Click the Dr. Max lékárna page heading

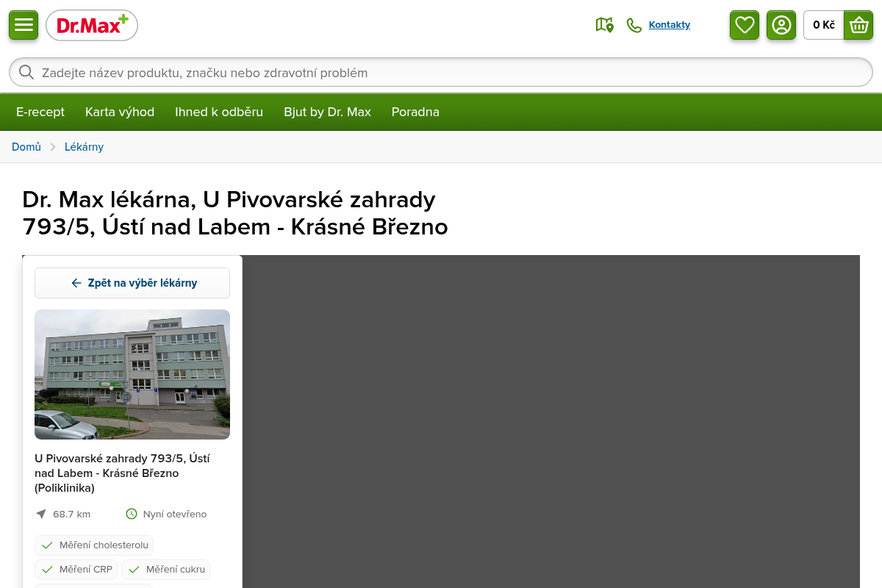(235, 213)
